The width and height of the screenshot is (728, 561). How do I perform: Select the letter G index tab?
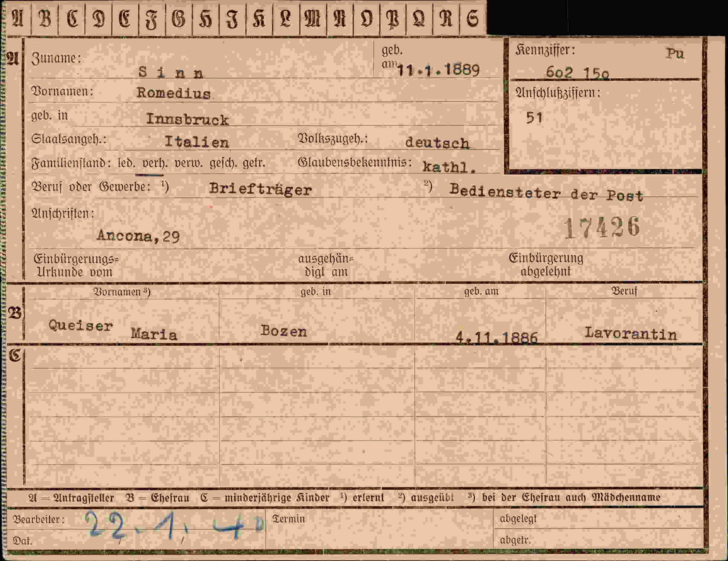(179, 18)
